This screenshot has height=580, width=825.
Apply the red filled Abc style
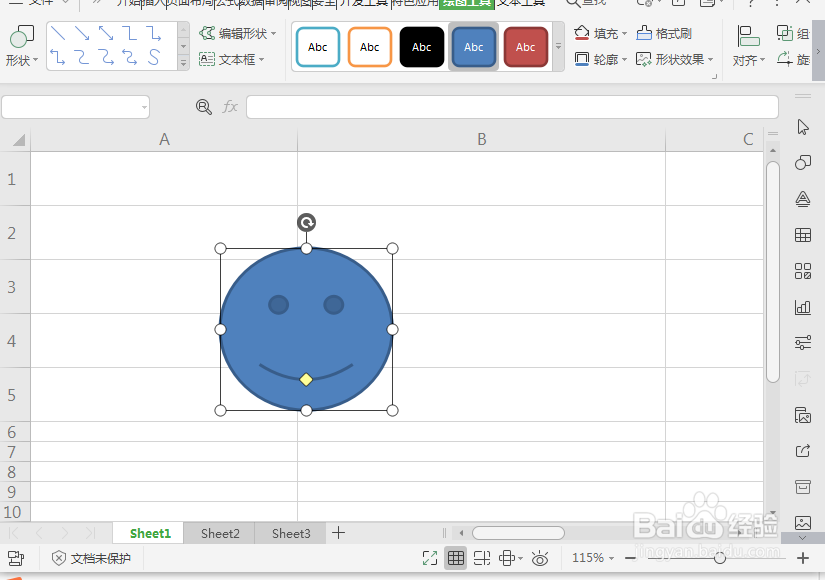526,47
